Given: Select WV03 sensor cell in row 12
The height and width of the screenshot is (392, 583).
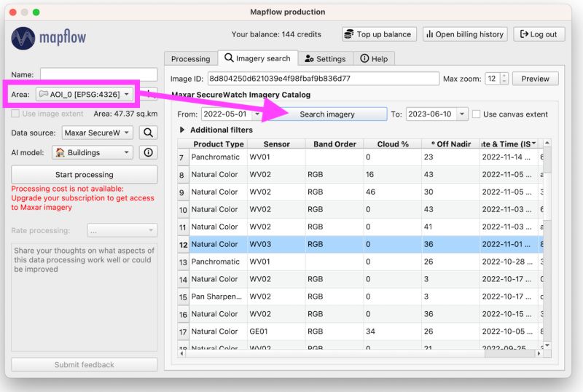Looking at the screenshot, I should click(x=276, y=244).
